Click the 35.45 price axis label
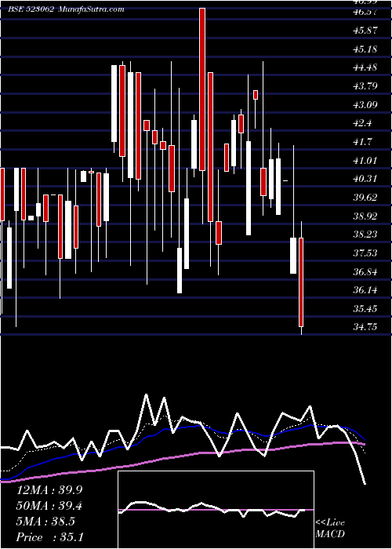This screenshot has height=549, width=392. click(365, 308)
